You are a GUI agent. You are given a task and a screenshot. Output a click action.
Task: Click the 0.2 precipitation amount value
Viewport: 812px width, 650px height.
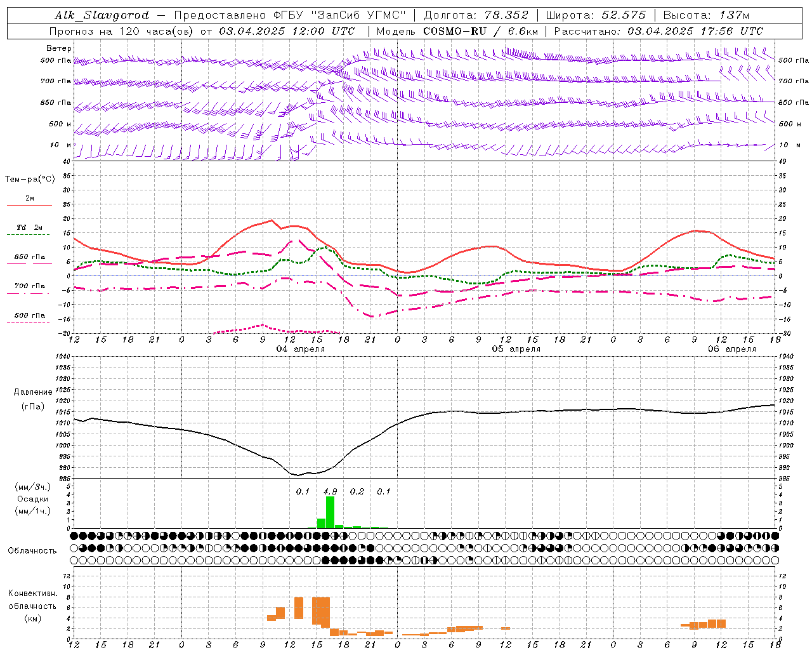tap(357, 492)
